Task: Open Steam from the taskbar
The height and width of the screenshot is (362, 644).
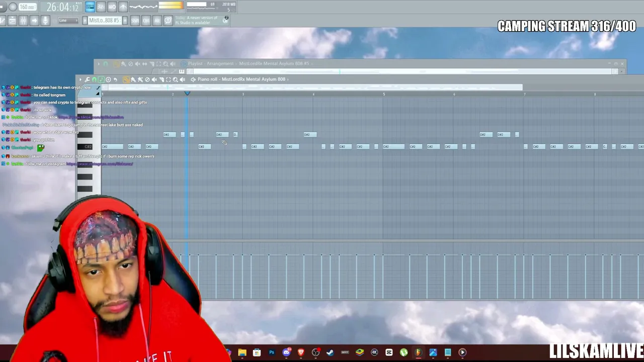Action: [330, 352]
